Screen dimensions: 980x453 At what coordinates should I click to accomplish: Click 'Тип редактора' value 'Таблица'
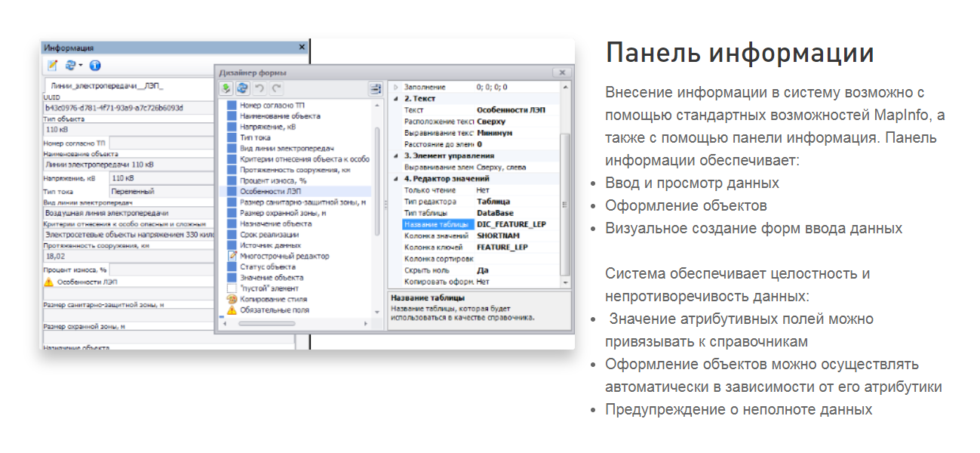pyautogui.click(x=493, y=202)
